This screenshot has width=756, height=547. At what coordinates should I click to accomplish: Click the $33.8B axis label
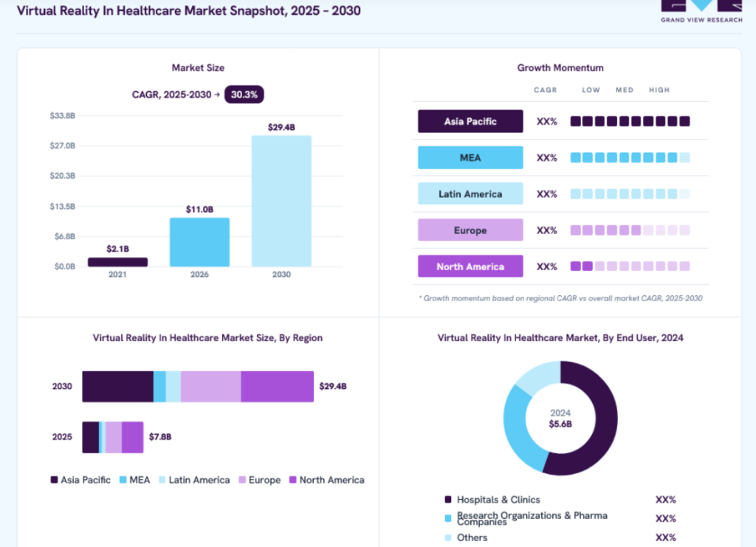click(62, 116)
